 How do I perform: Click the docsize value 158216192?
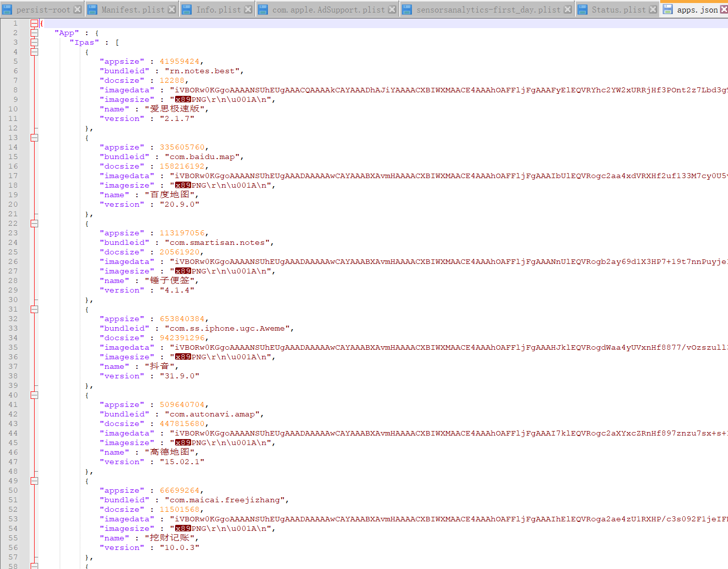click(182, 166)
